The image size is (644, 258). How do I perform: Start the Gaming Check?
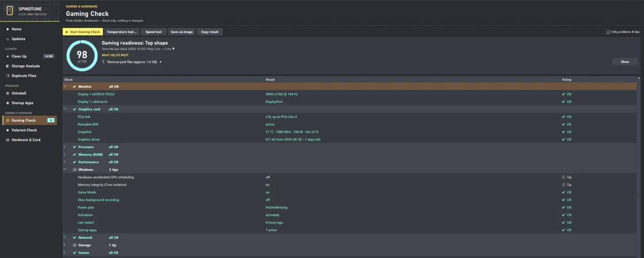[x=83, y=32]
